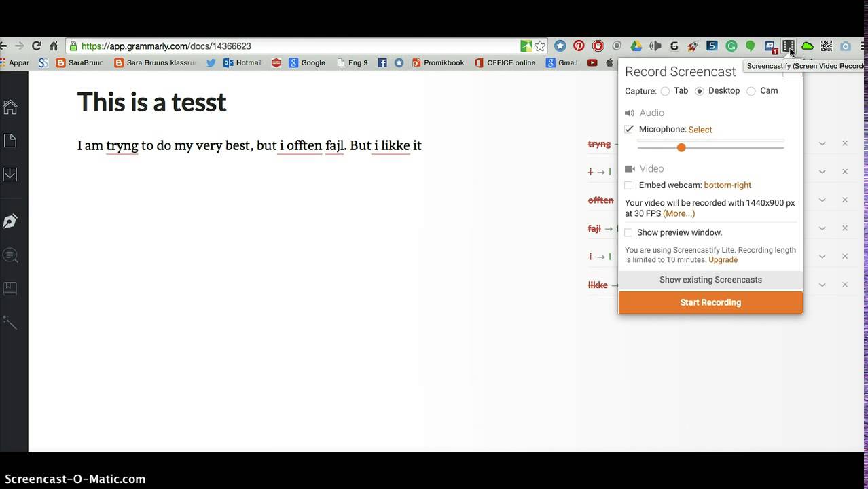Click the Pinterest extension icon
Viewport: 868px width, 489px height.
pyautogui.click(x=579, y=46)
